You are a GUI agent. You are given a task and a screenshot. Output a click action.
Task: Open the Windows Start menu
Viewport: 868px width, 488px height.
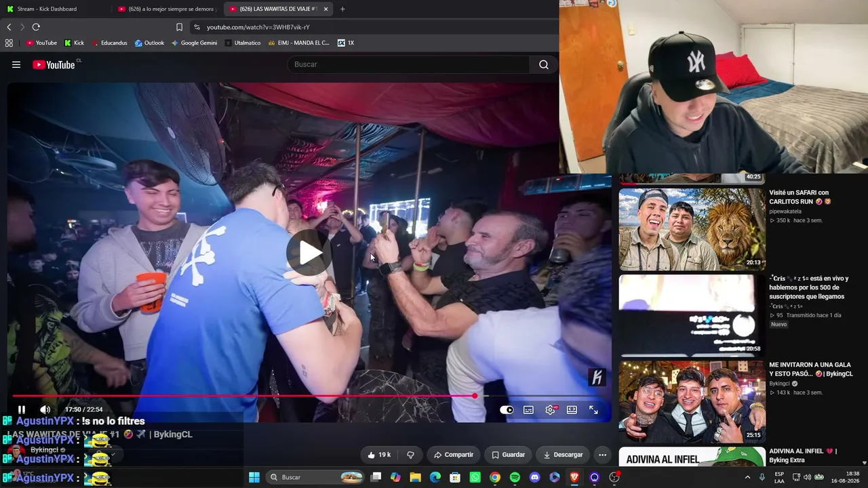coord(254,477)
